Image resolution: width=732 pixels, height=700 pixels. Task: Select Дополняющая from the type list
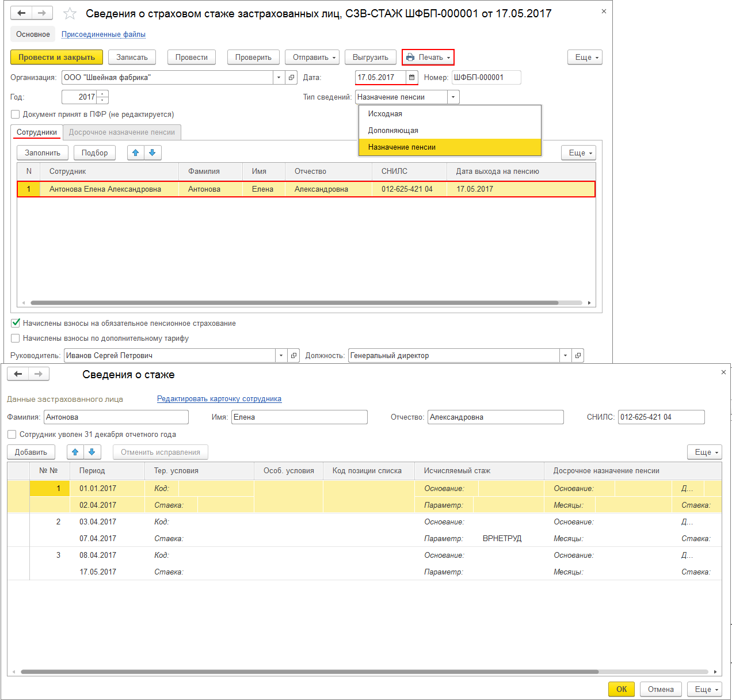coord(393,131)
